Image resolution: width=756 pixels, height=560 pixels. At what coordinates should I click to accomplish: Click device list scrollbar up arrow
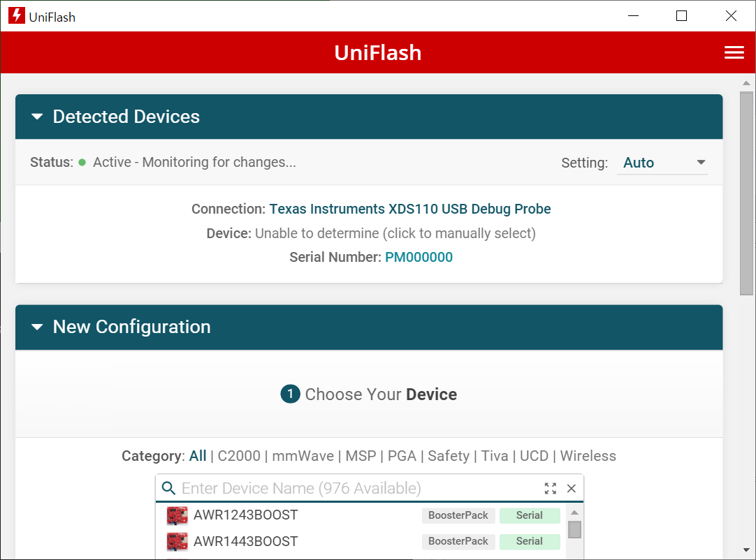tap(574, 513)
